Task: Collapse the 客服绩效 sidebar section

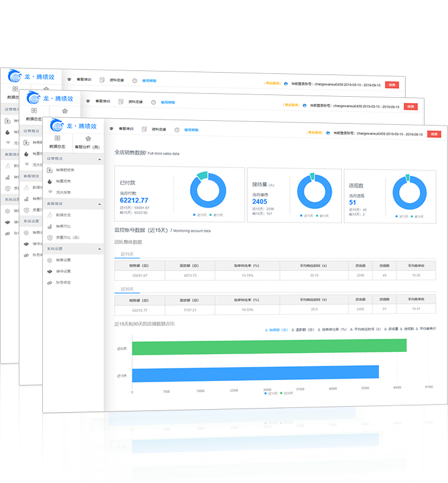Action: click(100, 203)
